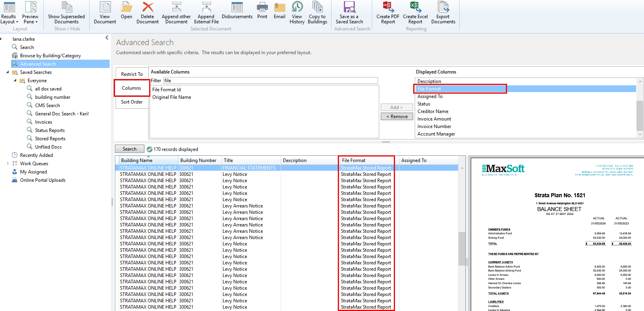Open the Status Reports saved search
The height and width of the screenshot is (311, 644).
(x=50, y=130)
